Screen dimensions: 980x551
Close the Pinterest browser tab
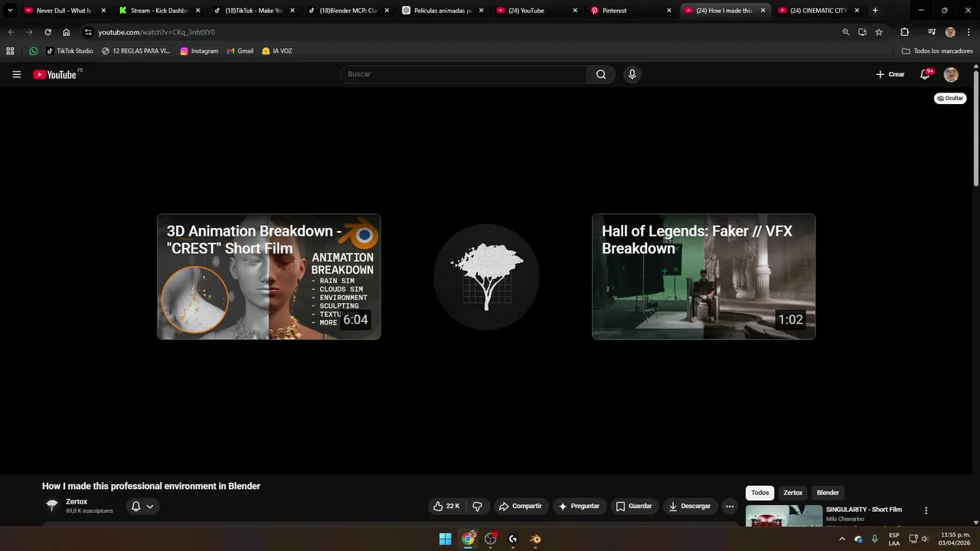668,11
